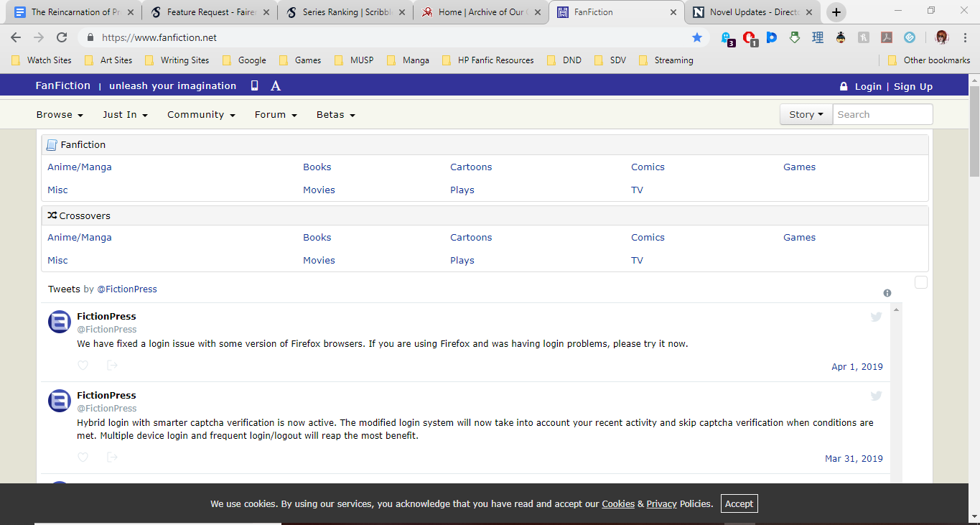Open the Story search type dropdown
This screenshot has height=525, width=980.
(x=806, y=115)
